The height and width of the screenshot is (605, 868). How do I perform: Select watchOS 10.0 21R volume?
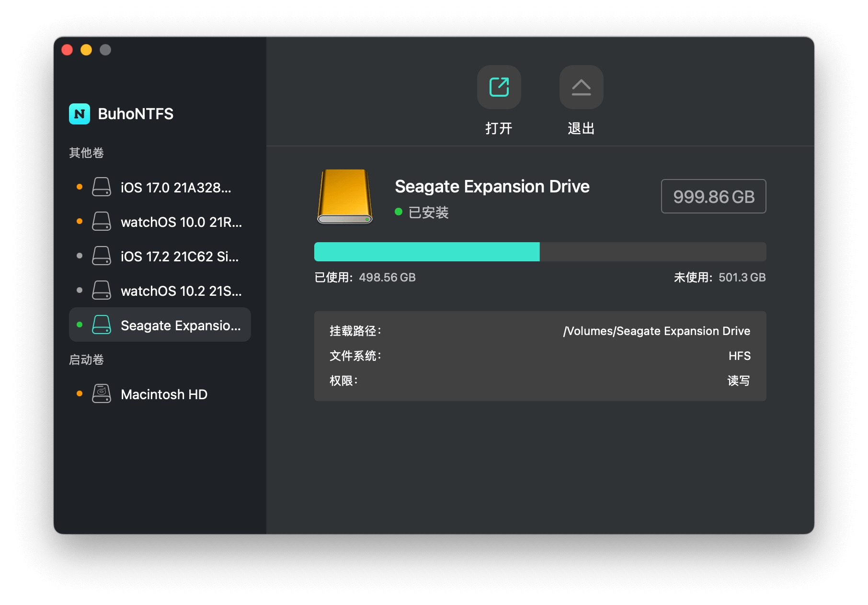(160, 222)
